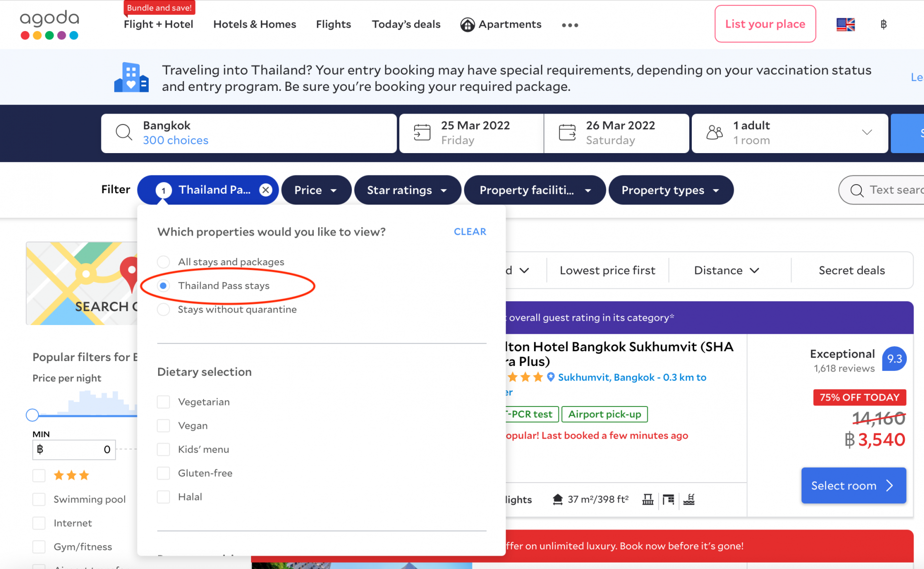Click the room size house icon
This screenshot has width=924, height=569.
[x=558, y=499]
